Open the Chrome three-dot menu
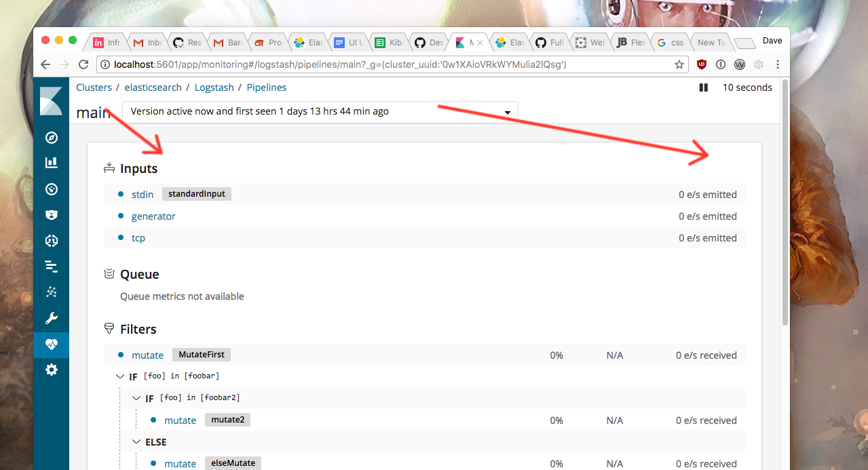 pos(778,64)
